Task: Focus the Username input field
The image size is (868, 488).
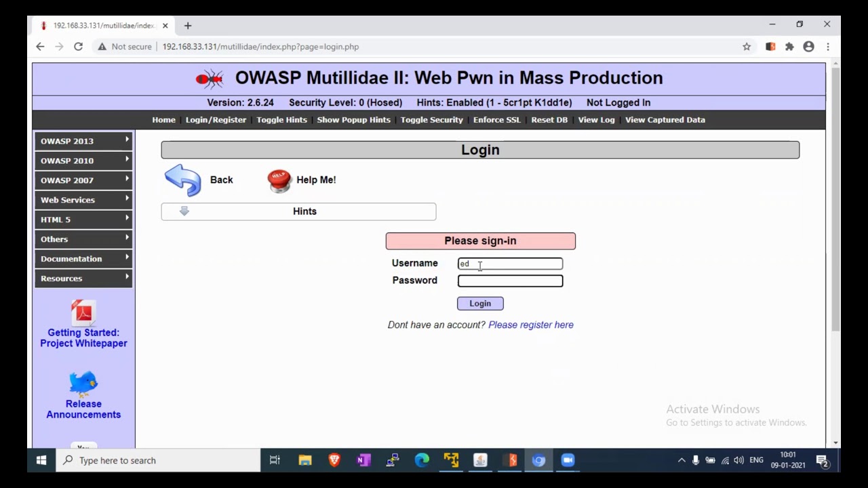Action: pyautogui.click(x=510, y=264)
